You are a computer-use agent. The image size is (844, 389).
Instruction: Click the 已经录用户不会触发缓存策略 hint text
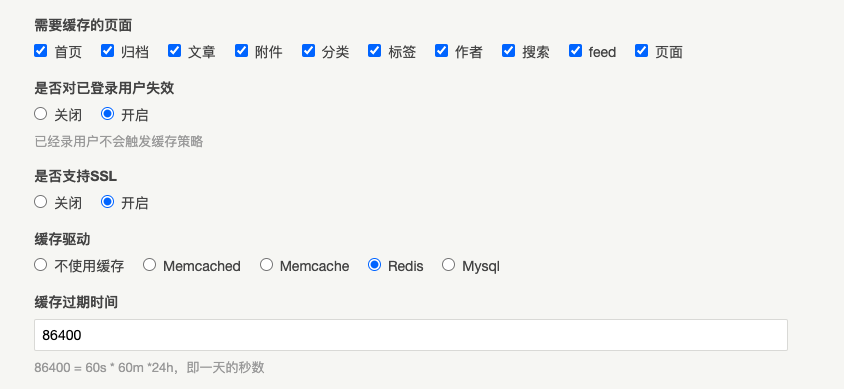[x=118, y=142]
